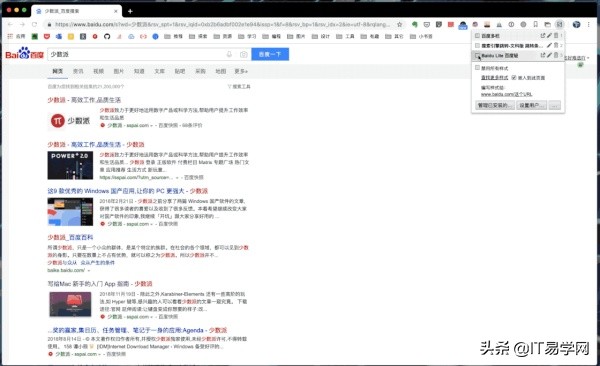
Task: Click the site info lock icon in address bar
Action: [x=49, y=25]
